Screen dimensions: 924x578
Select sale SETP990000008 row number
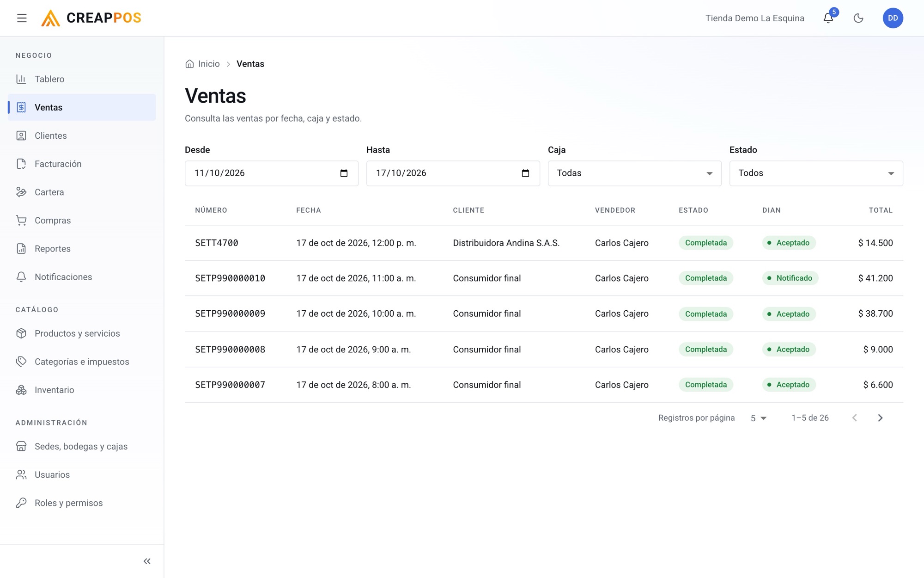(x=230, y=350)
